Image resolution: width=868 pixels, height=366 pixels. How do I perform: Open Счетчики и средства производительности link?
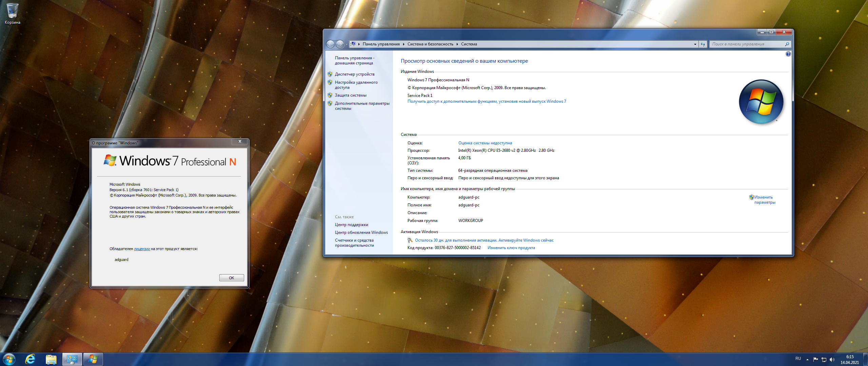point(354,243)
